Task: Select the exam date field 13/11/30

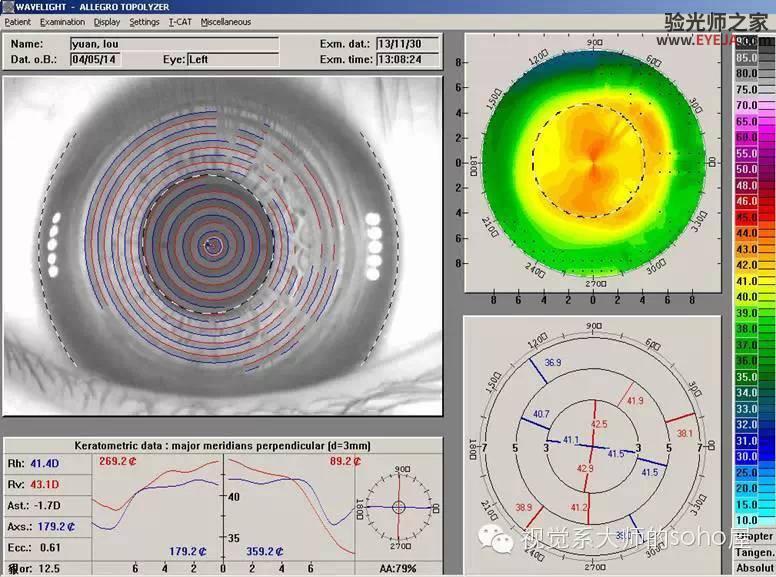Action: [x=408, y=44]
